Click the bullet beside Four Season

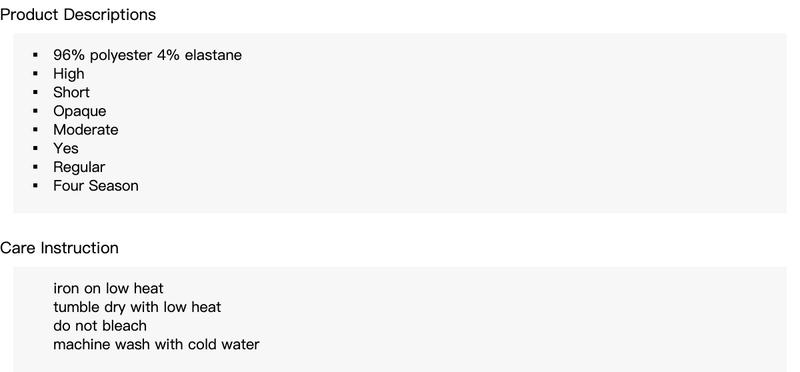(x=35, y=186)
